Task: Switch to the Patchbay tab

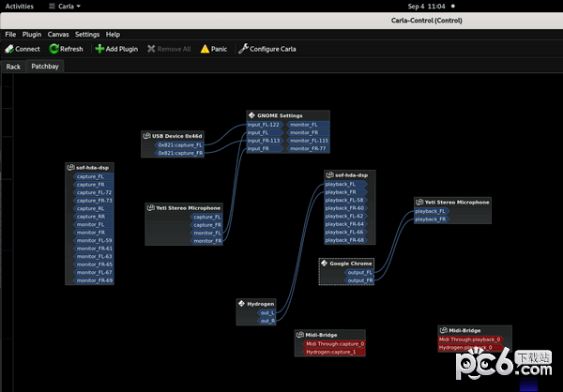Action: click(x=45, y=67)
